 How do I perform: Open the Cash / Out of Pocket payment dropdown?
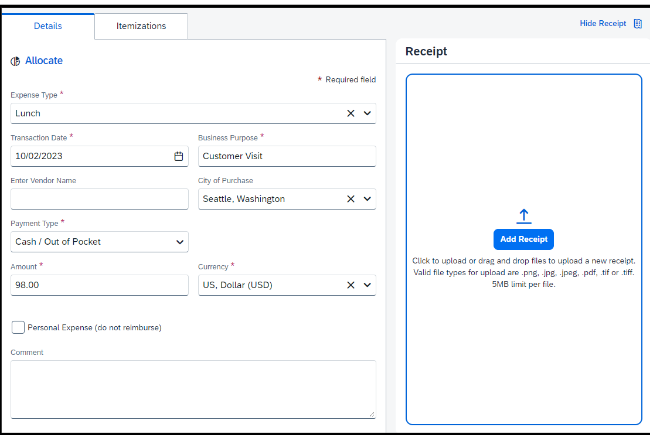click(99, 242)
